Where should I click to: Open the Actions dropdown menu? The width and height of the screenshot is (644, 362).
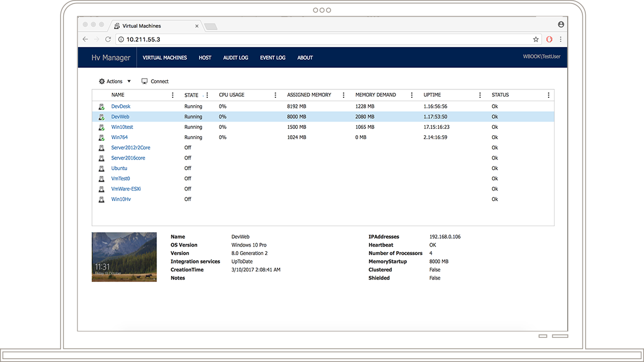(x=129, y=81)
